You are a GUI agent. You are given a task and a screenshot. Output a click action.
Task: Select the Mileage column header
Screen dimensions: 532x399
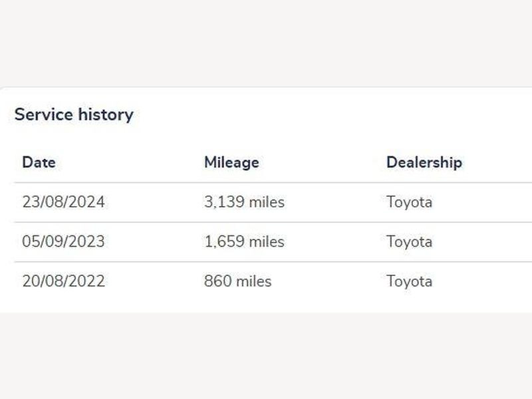coord(231,162)
